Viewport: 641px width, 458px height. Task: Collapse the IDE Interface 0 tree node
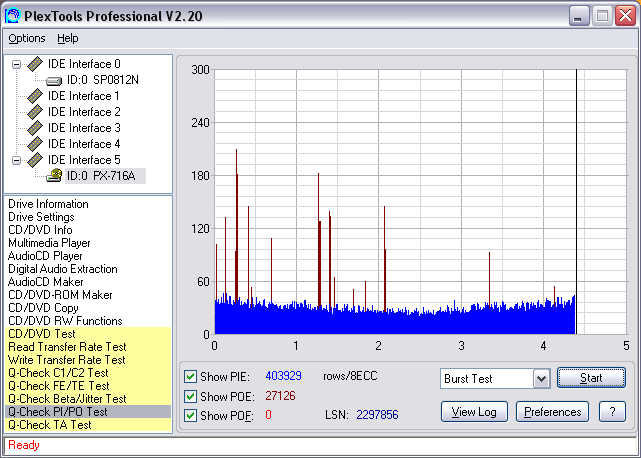pos(16,64)
